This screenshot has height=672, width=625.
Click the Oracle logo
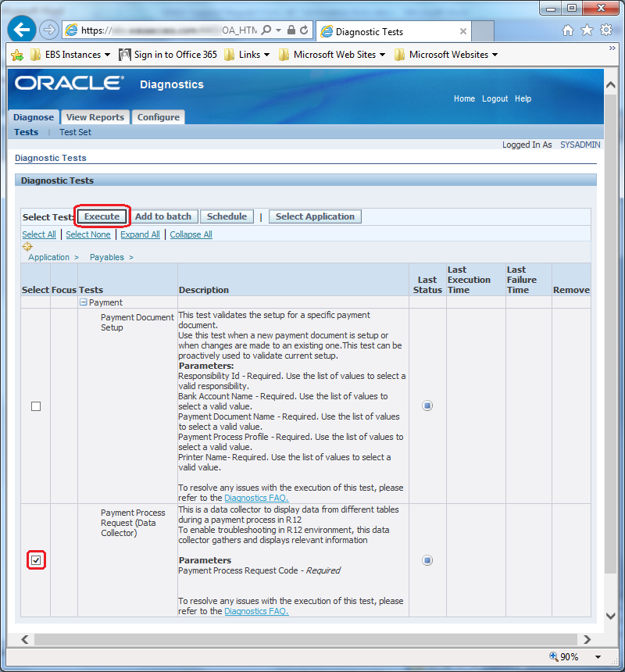pyautogui.click(x=70, y=83)
